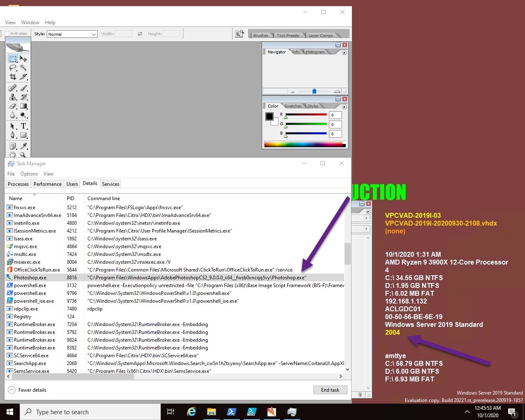Open the Style dropdown

coord(72,34)
